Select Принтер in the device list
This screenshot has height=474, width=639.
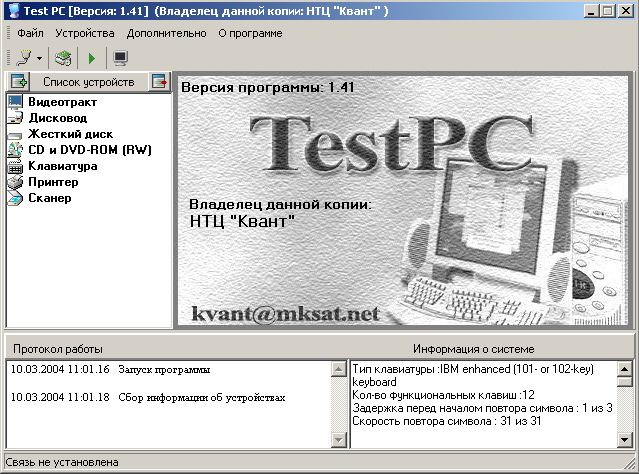tap(53, 182)
